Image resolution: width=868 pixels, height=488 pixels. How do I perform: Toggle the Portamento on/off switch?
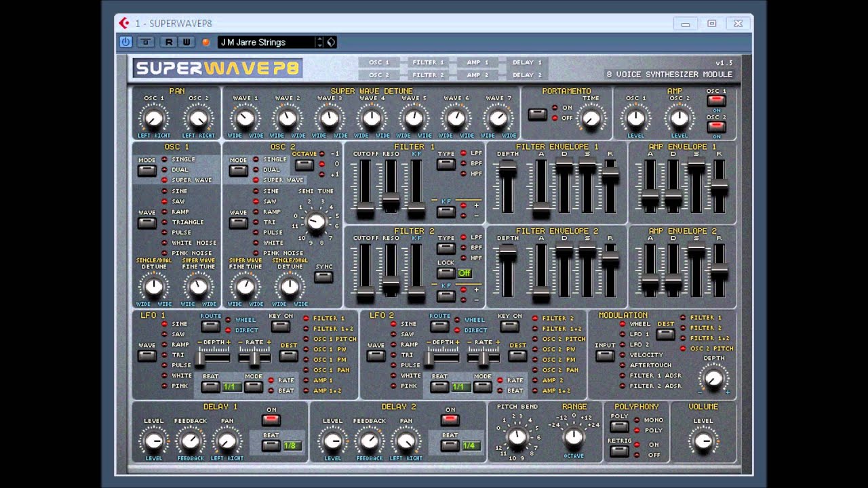pos(537,115)
